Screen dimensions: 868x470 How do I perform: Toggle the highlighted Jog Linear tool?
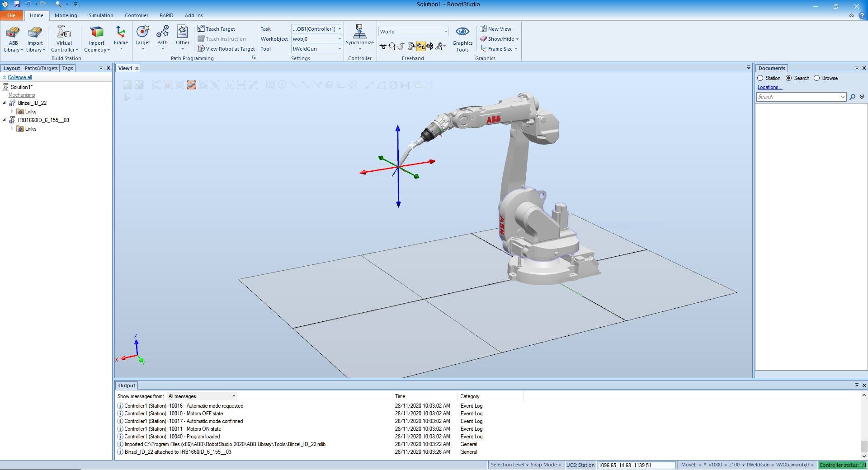coord(421,46)
